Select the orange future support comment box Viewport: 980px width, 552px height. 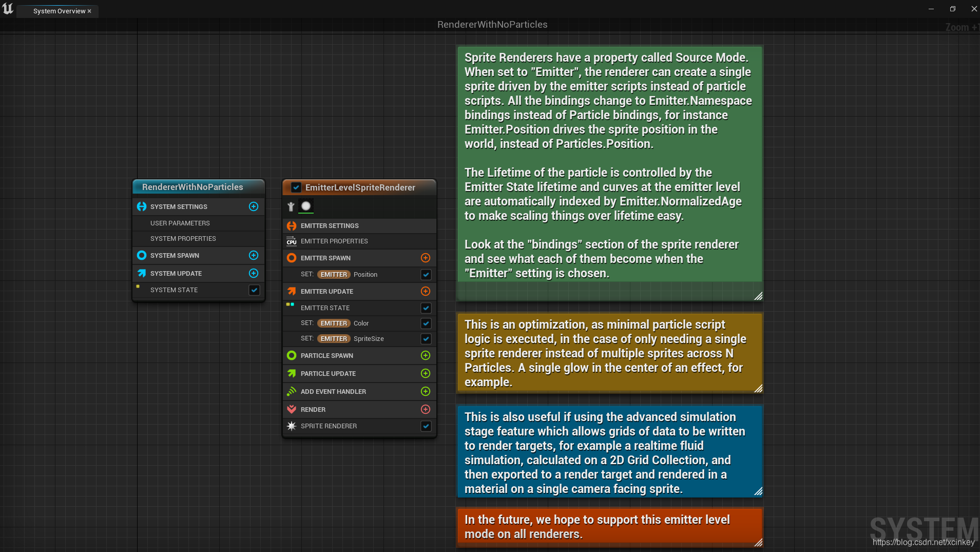click(x=610, y=527)
